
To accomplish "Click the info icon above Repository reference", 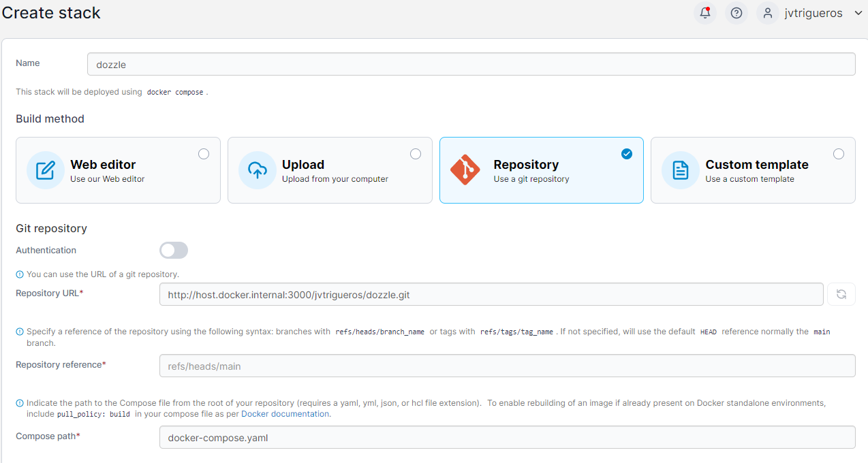I will pos(20,332).
